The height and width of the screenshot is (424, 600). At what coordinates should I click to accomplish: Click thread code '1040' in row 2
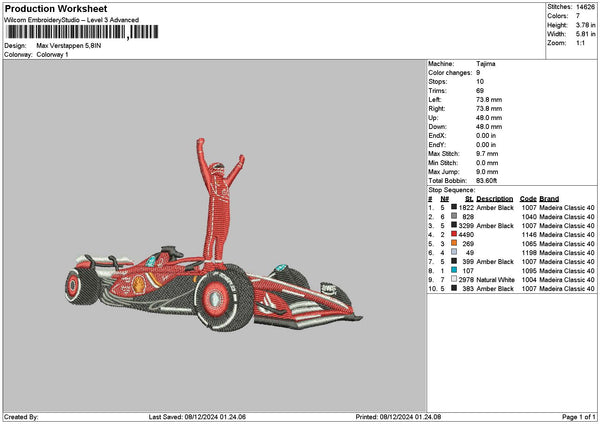(529, 217)
